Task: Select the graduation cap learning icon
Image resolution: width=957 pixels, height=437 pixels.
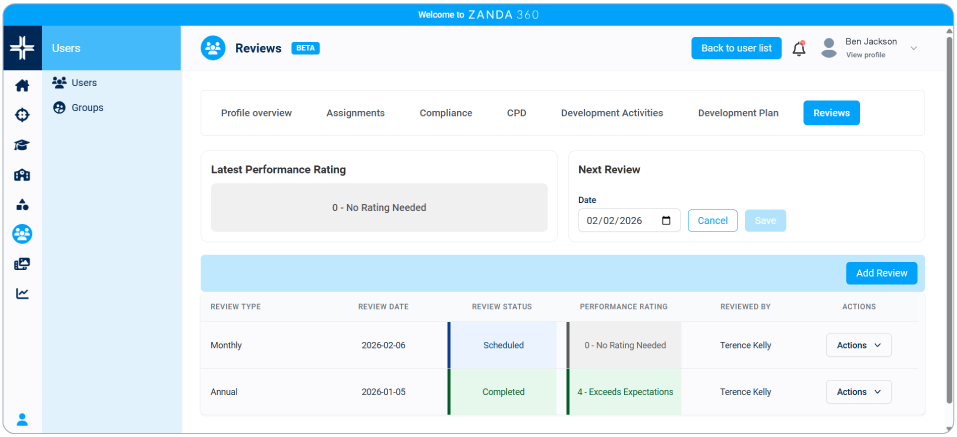Action: (22, 145)
